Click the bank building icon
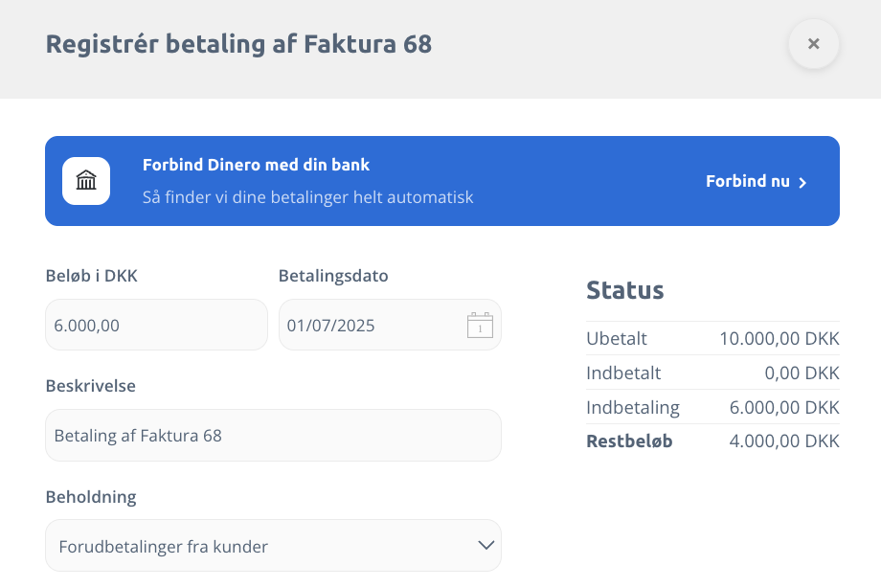 point(86,180)
